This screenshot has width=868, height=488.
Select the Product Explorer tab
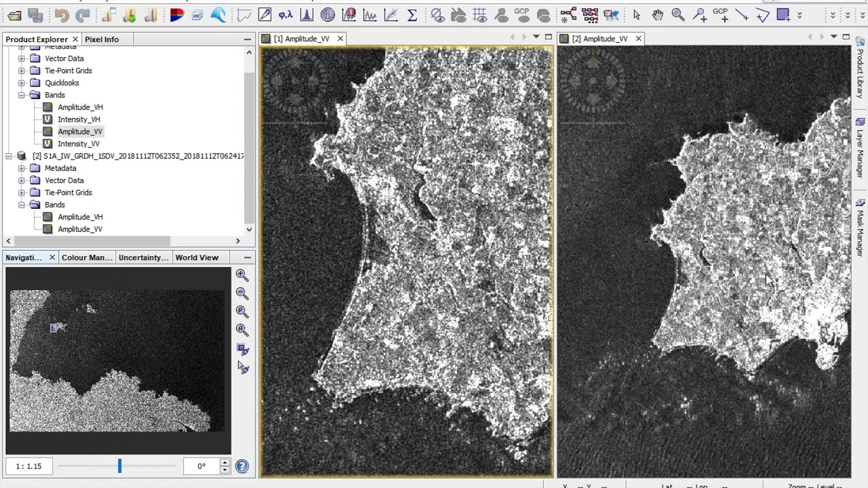(37, 39)
